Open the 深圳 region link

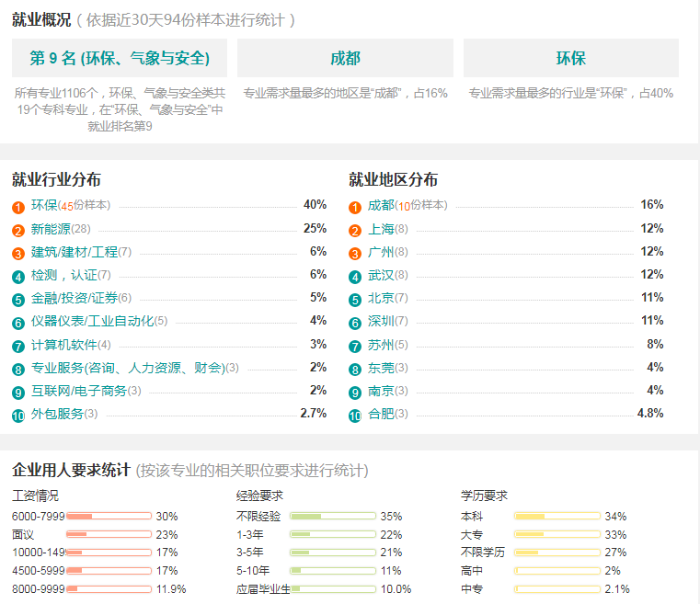click(381, 321)
